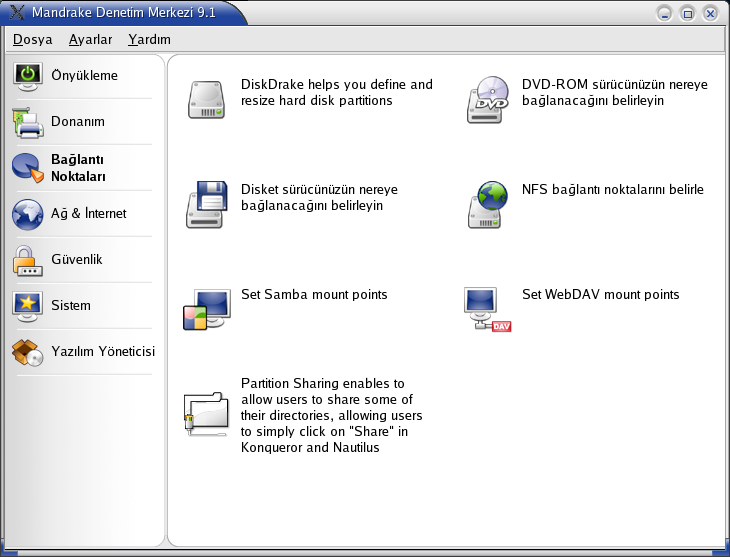Image resolution: width=730 pixels, height=557 pixels.
Task: Select the floppy disk drive icon
Action: point(206,204)
